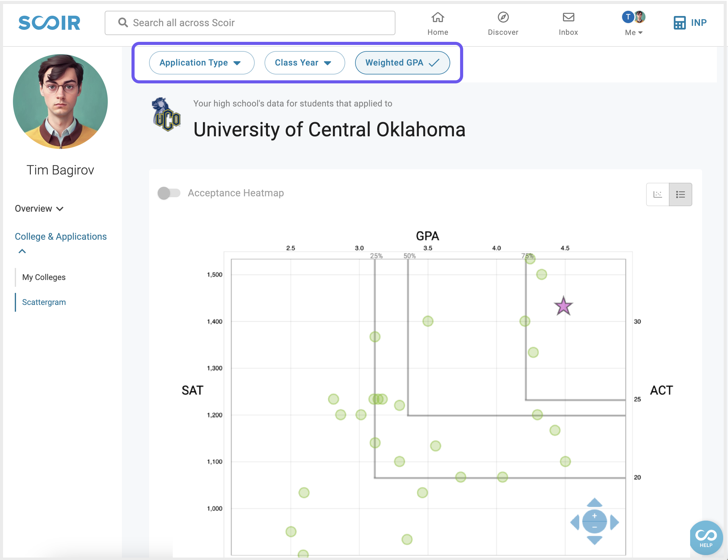
Task: Click the search magnifier icon
Action: [123, 23]
